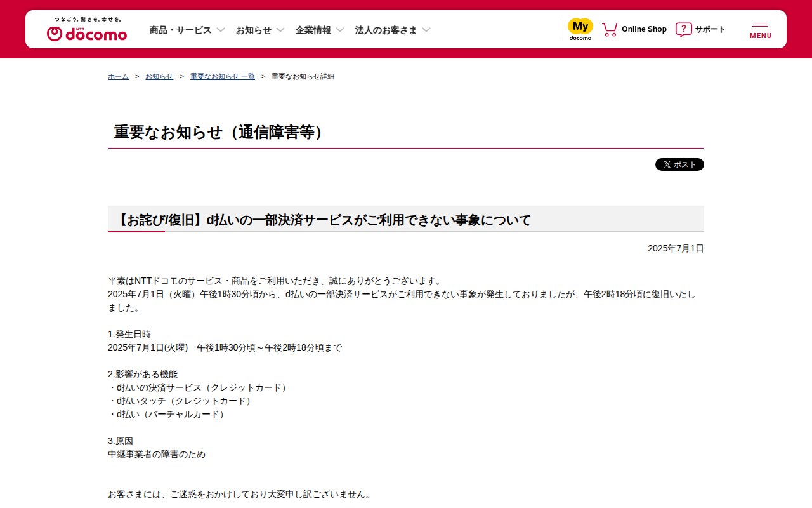This screenshot has height=508, width=812.
Task: Click the 3.原因 section label
Action: click(121, 441)
